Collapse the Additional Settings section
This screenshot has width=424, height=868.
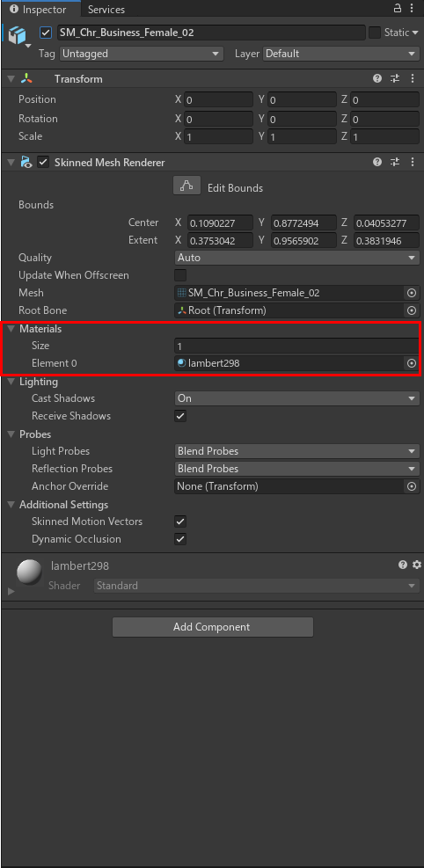[11, 504]
